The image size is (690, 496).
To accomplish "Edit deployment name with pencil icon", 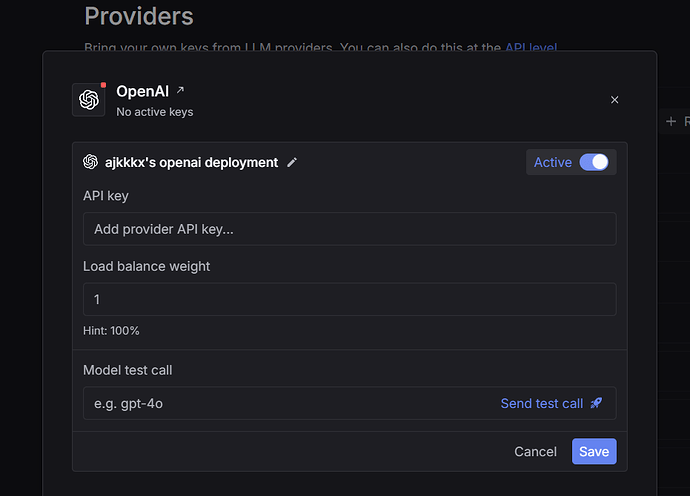I will [292, 162].
